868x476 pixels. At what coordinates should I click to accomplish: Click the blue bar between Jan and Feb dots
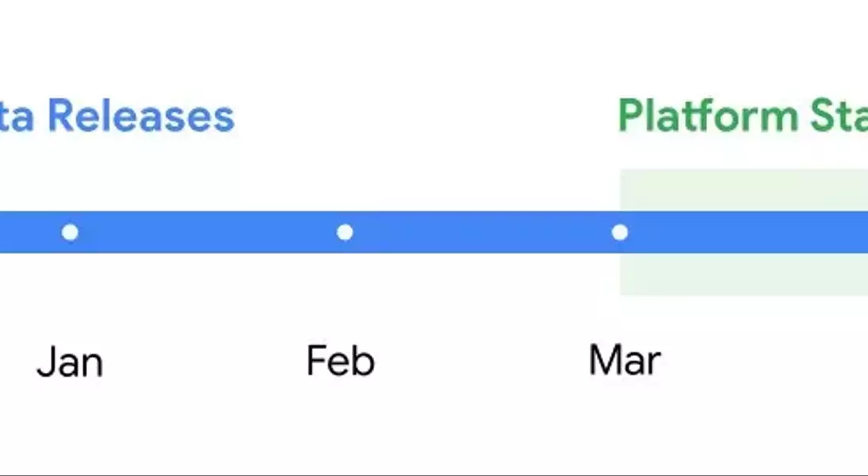[208, 232]
